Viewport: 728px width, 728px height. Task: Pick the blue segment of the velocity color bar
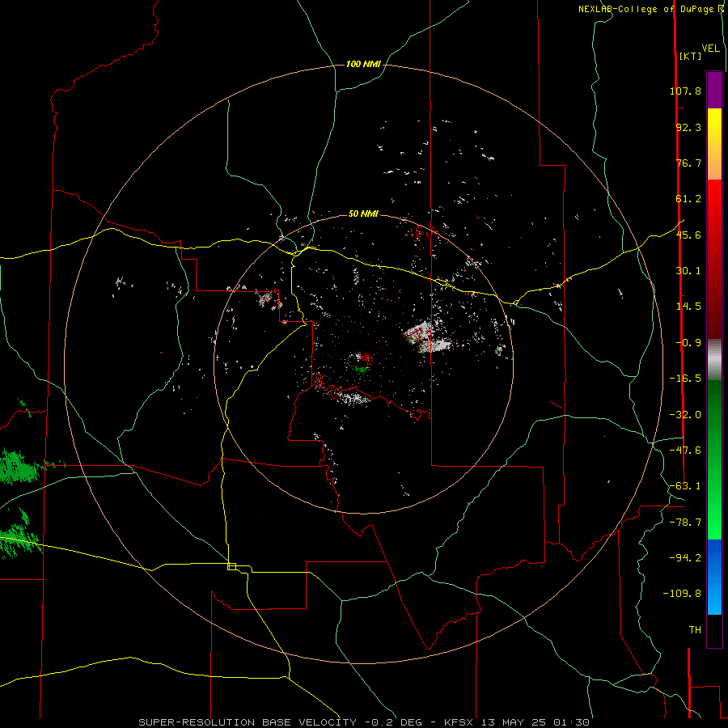[x=714, y=577]
